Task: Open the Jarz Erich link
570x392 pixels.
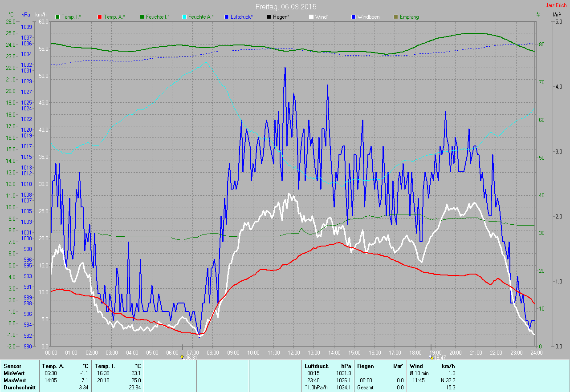Action: 557,5
